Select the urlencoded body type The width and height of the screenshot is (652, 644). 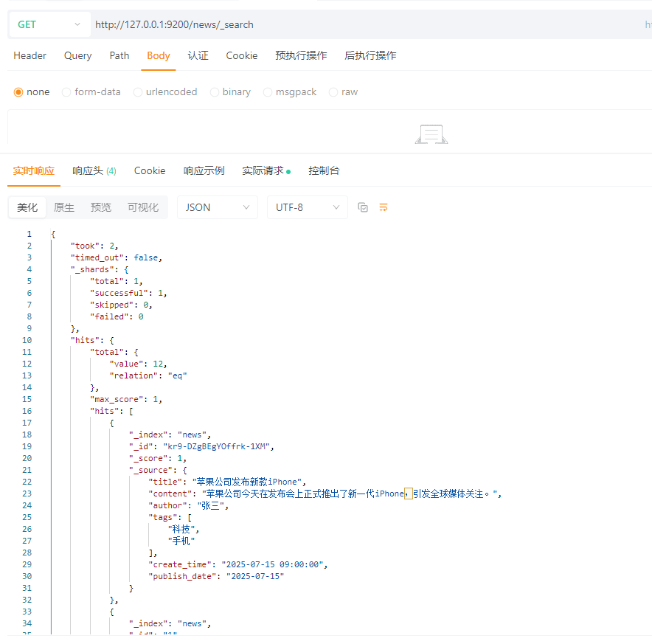tap(165, 92)
